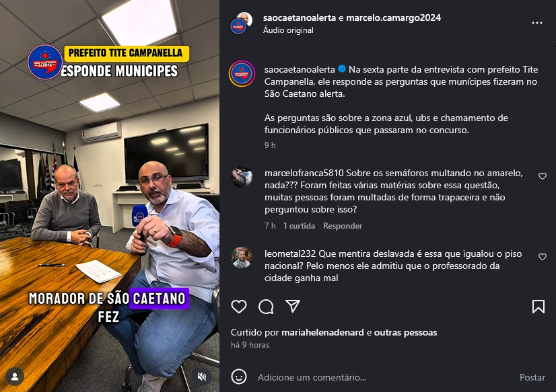556x392 pixels.
Task: Click the Responder reply link
Action: [x=343, y=226]
